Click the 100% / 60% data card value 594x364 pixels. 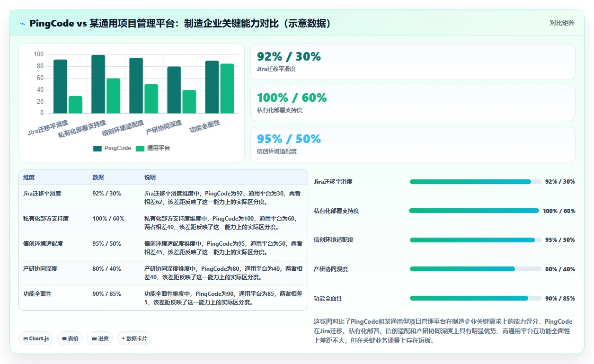click(292, 98)
